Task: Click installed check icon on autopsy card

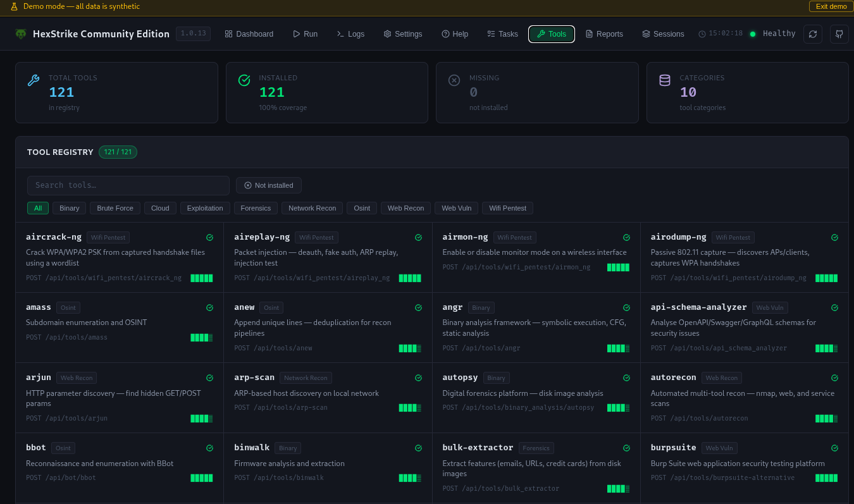Action: click(x=626, y=378)
